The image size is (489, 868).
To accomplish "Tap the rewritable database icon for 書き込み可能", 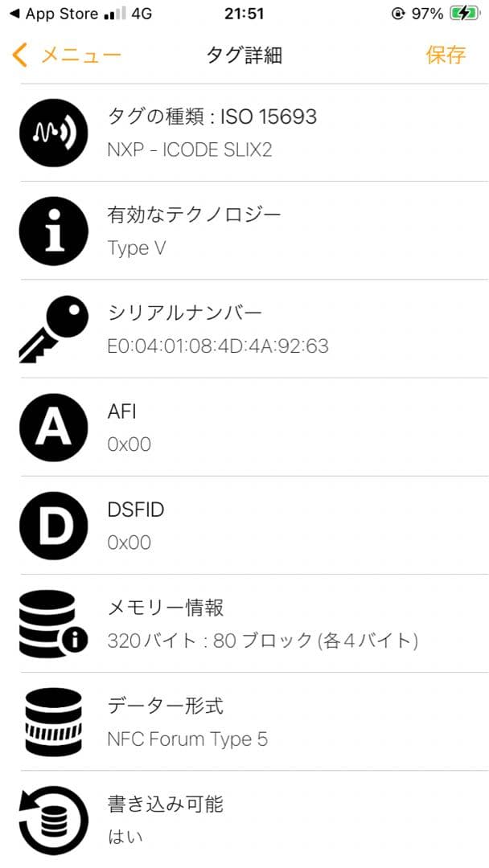I will click(x=53, y=819).
